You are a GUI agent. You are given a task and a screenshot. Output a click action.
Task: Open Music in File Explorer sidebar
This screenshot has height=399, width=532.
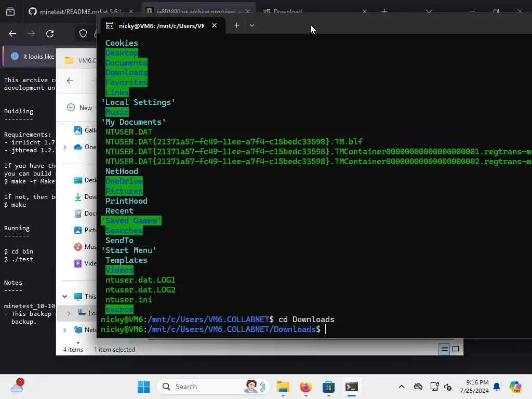(85, 247)
